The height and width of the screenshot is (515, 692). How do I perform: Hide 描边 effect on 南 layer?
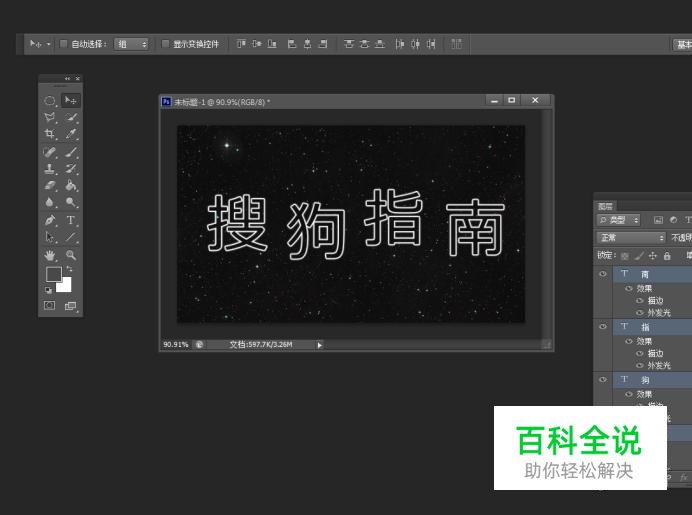(x=639, y=301)
